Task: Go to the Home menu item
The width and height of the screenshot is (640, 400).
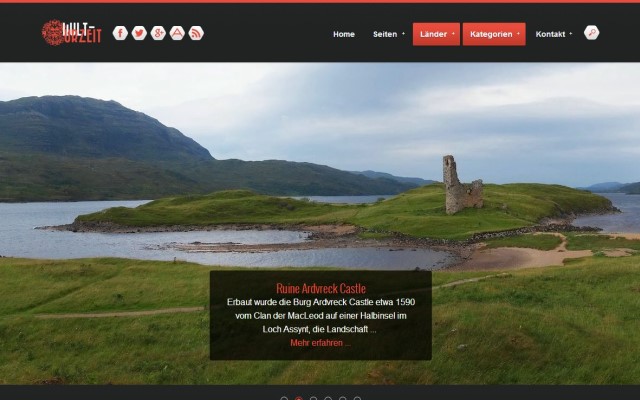Action: click(344, 34)
